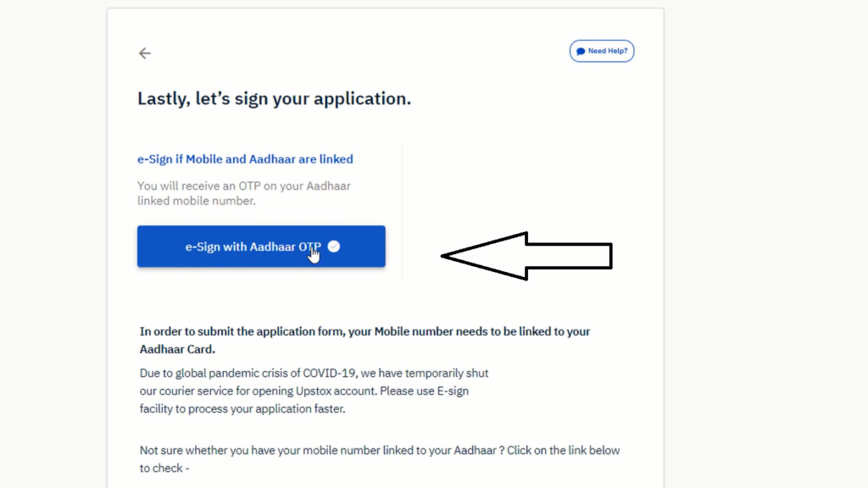The height and width of the screenshot is (488, 868).
Task: Click the 'to check -' text line
Action: tap(164, 468)
